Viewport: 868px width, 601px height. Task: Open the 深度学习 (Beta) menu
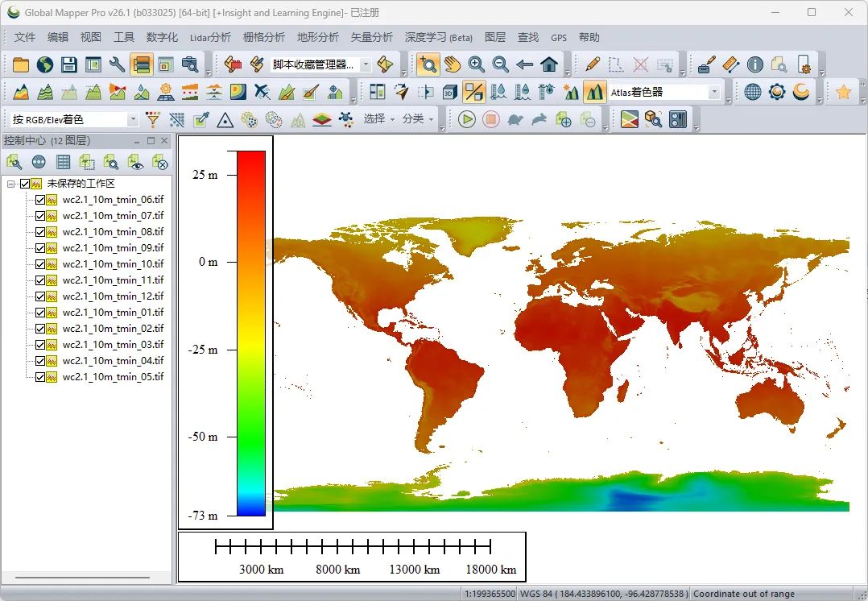pos(438,37)
